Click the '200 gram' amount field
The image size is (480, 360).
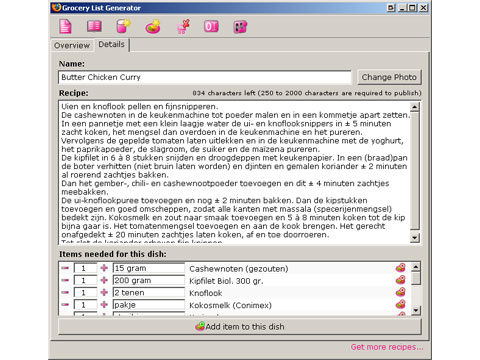(x=149, y=280)
